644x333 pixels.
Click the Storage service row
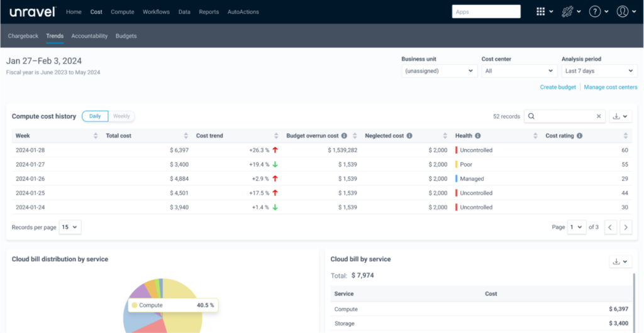pyautogui.click(x=481, y=324)
